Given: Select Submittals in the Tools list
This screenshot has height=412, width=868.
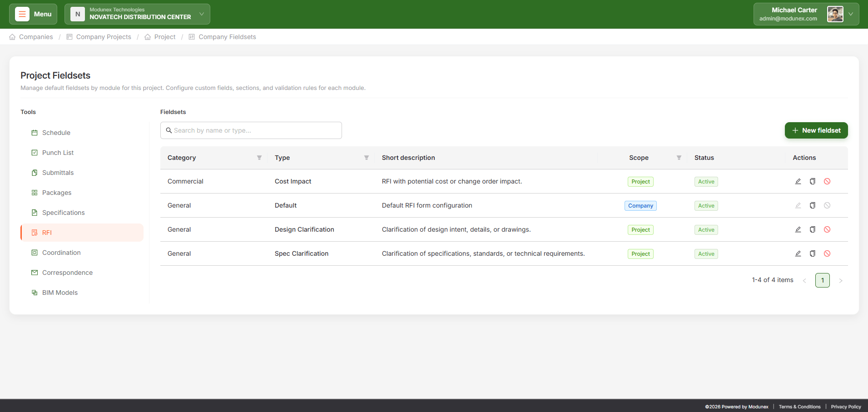Looking at the screenshot, I should point(58,173).
